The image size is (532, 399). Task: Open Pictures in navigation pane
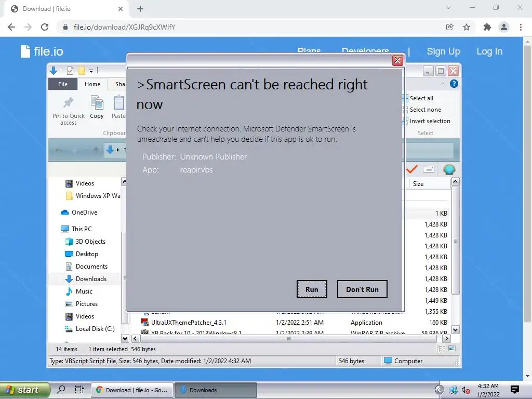coord(81,304)
